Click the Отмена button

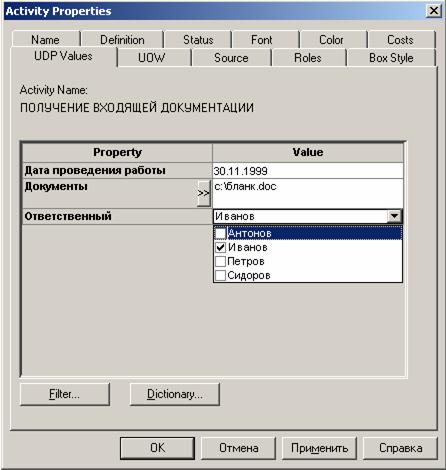(238, 448)
